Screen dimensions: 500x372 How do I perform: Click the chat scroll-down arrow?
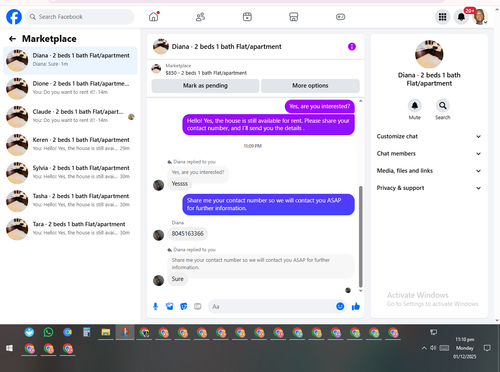coord(360,291)
